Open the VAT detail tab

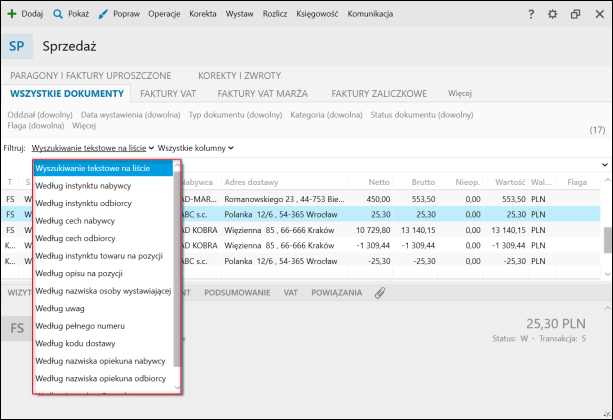point(290,293)
